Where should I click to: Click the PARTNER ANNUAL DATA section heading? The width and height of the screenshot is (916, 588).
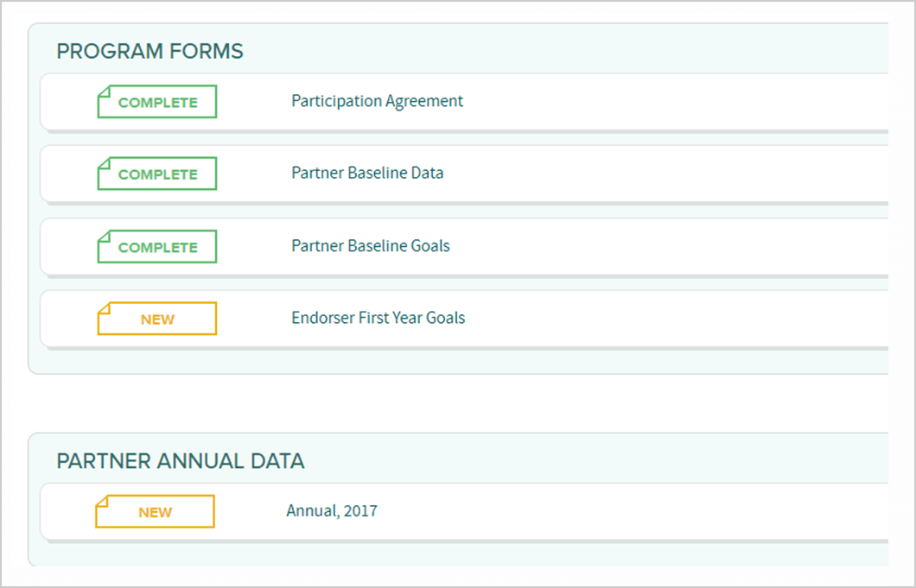[x=180, y=461]
